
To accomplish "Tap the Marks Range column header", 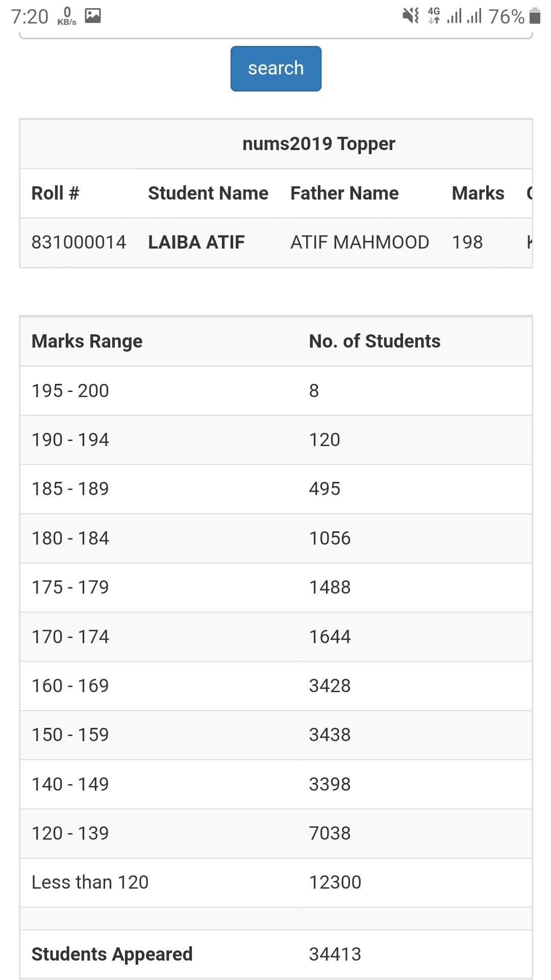I will 87,341.
